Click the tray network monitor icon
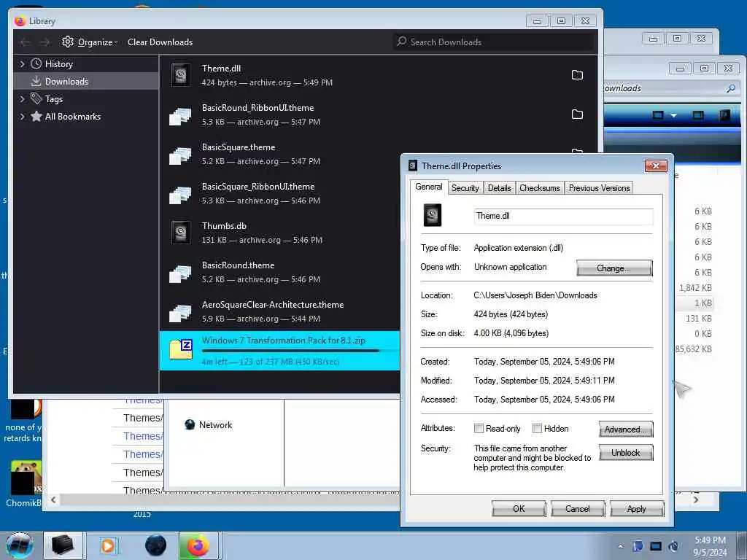 [656, 546]
